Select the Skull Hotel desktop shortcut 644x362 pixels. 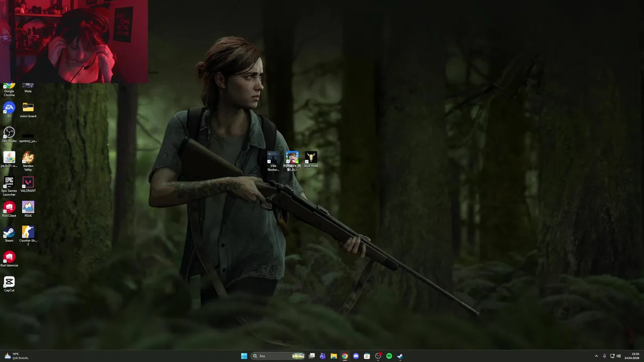click(311, 159)
